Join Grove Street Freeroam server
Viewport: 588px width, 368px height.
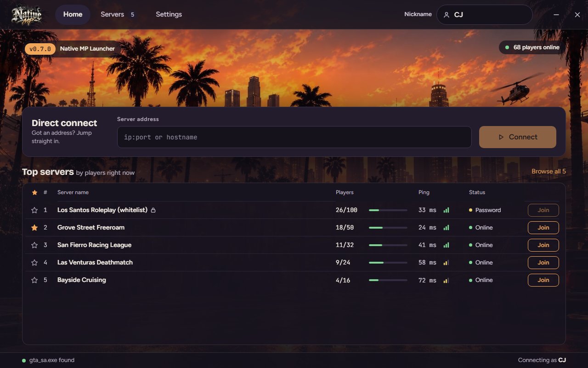543,228
